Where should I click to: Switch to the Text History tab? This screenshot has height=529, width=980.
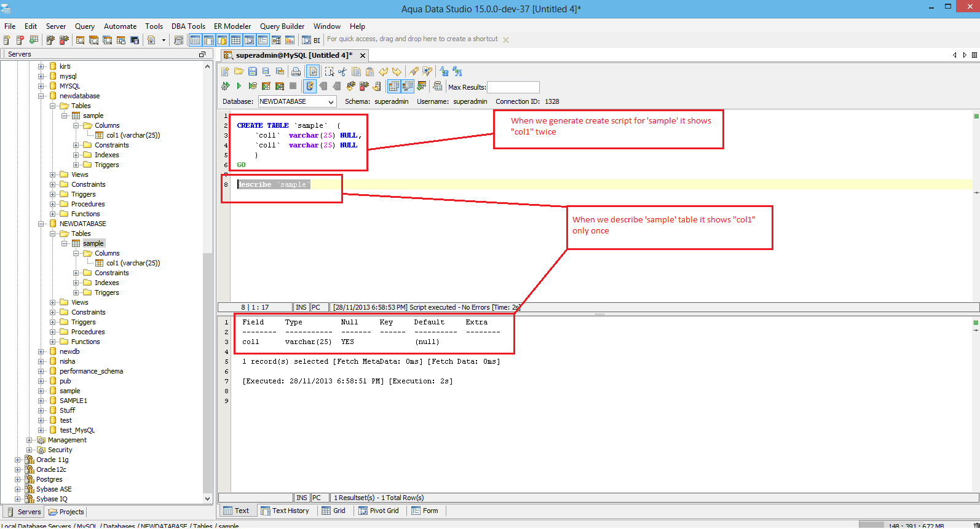point(284,511)
